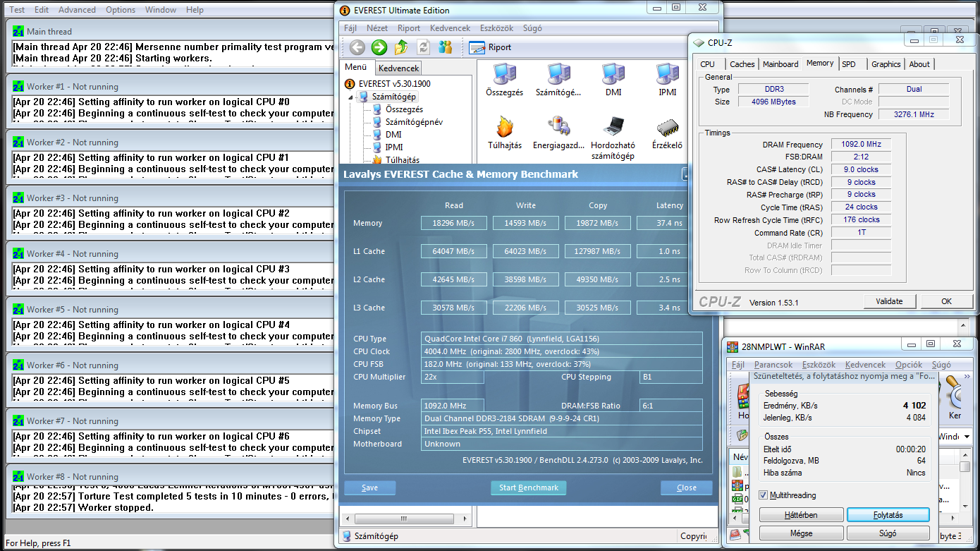This screenshot has height=551, width=980.
Task: Open the Options menu in Prime95
Action: click(x=121, y=10)
